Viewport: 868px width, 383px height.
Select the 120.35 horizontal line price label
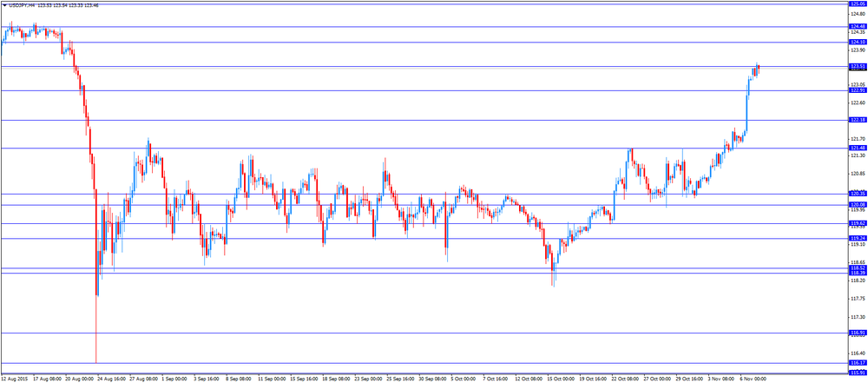click(858, 194)
